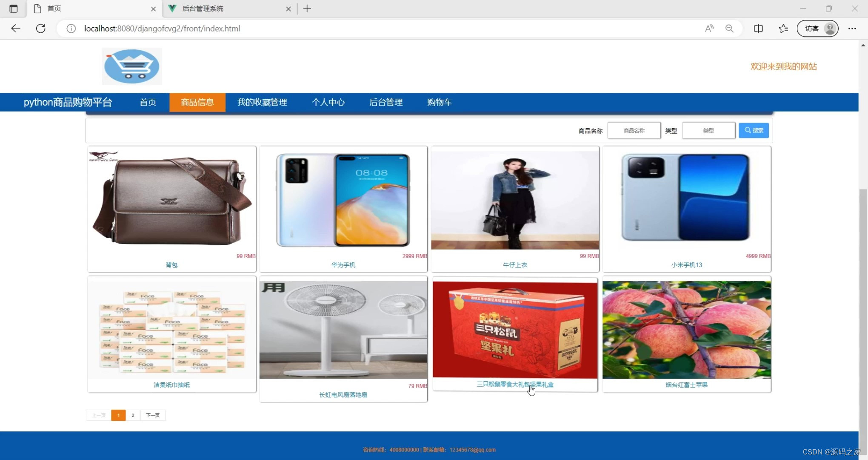868x460 pixels.
Task: Switch to the 后台管理系统 tab
Action: (x=226, y=9)
